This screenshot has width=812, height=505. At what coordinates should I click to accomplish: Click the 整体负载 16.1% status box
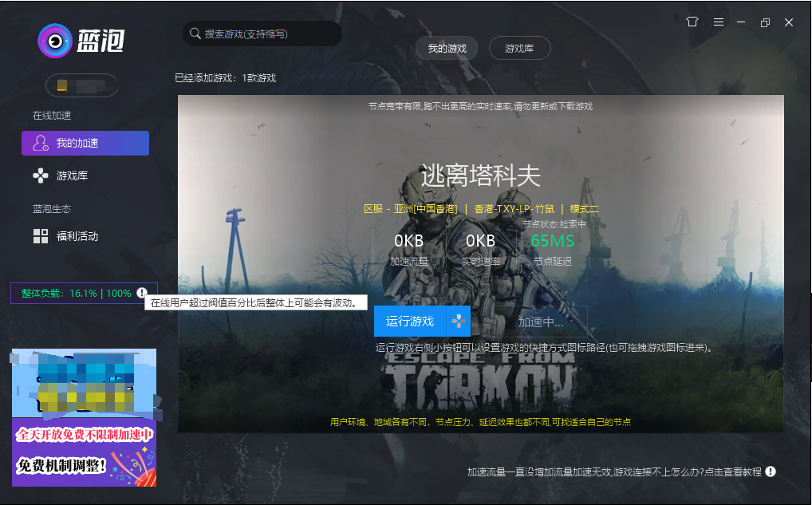click(84, 293)
